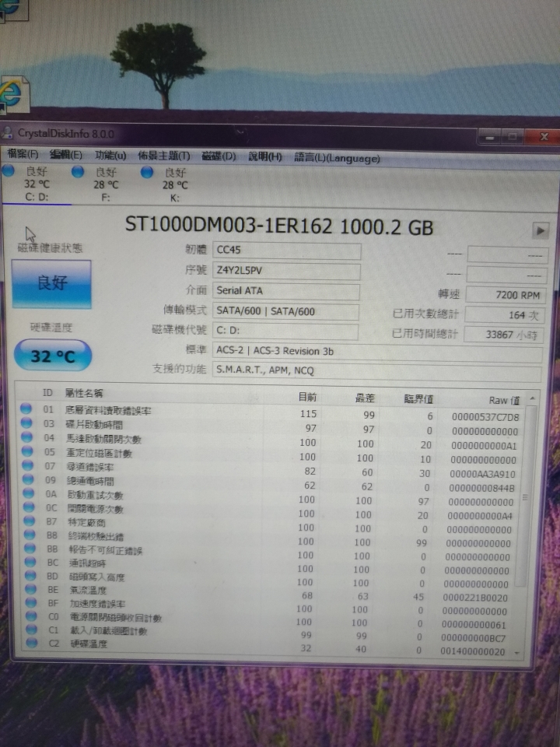Click the scroll up arrow of attribute list

pyautogui.click(x=532, y=398)
